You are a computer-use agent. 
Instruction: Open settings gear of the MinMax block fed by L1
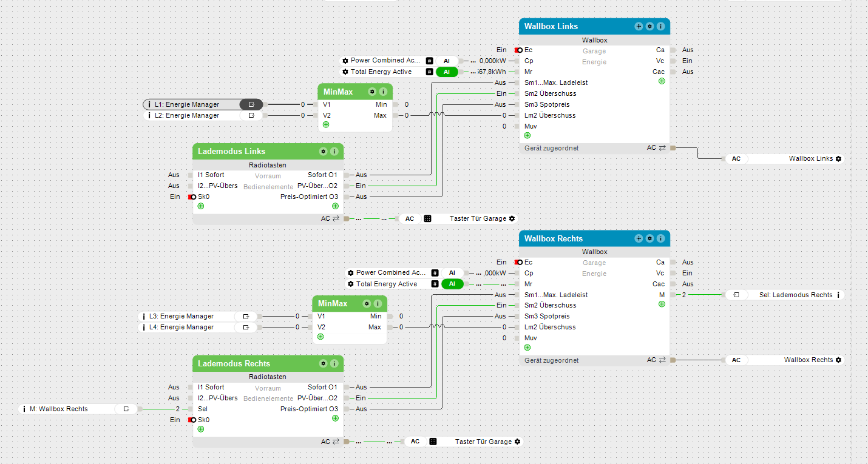tap(372, 92)
